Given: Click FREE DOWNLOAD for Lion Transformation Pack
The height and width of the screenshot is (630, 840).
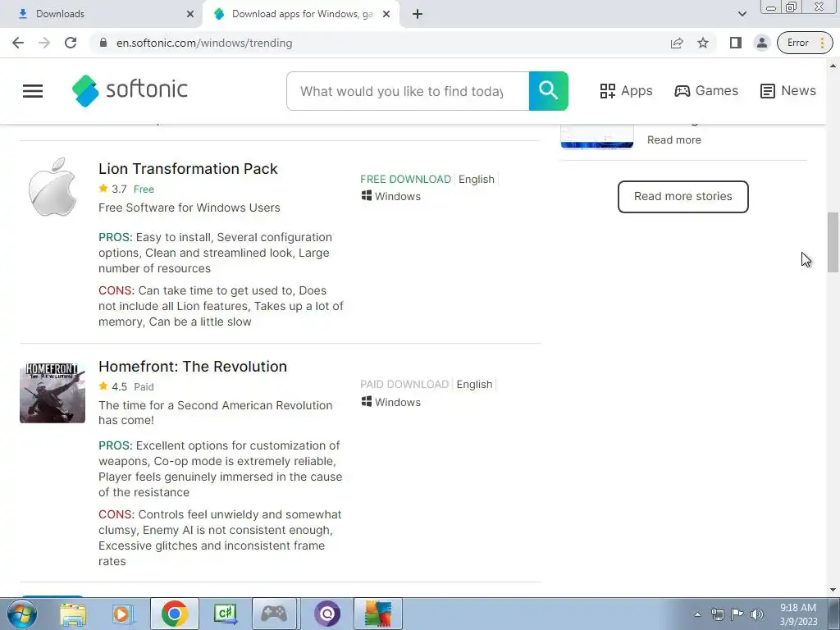Looking at the screenshot, I should click(405, 180).
